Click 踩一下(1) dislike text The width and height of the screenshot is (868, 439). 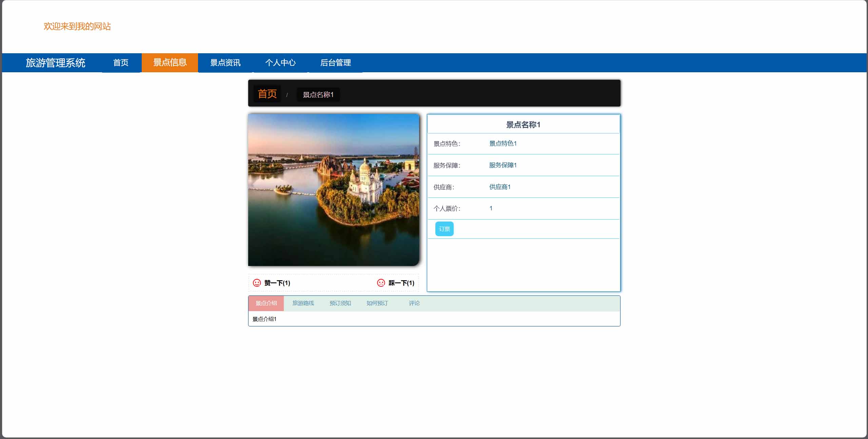(x=401, y=283)
